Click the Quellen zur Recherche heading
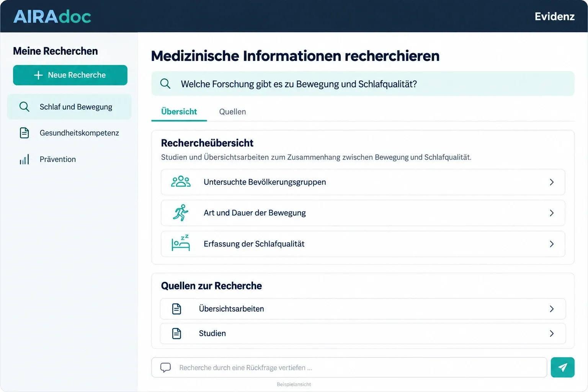The width and height of the screenshot is (588, 392). (x=211, y=286)
